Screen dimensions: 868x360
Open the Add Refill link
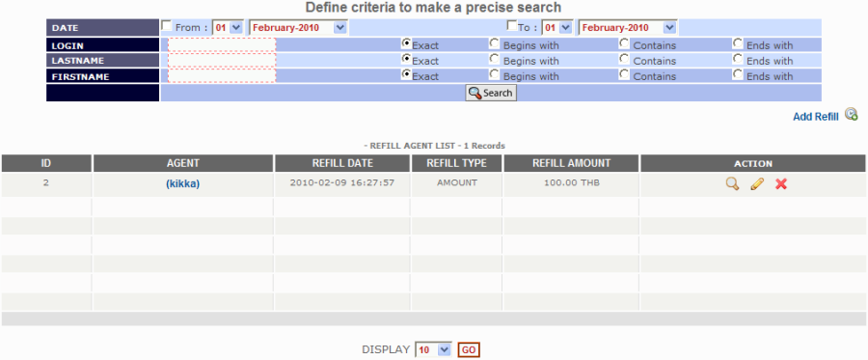point(815,117)
